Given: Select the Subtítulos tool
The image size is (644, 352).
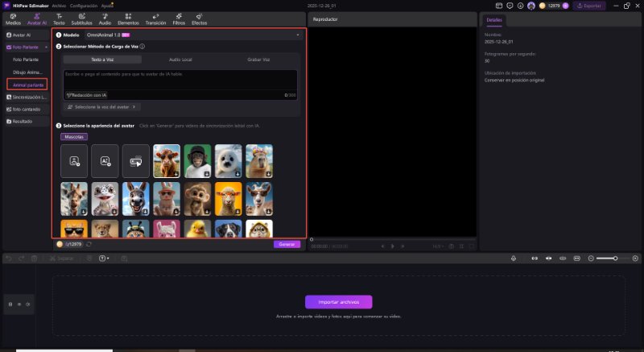Looking at the screenshot, I should (81, 19).
